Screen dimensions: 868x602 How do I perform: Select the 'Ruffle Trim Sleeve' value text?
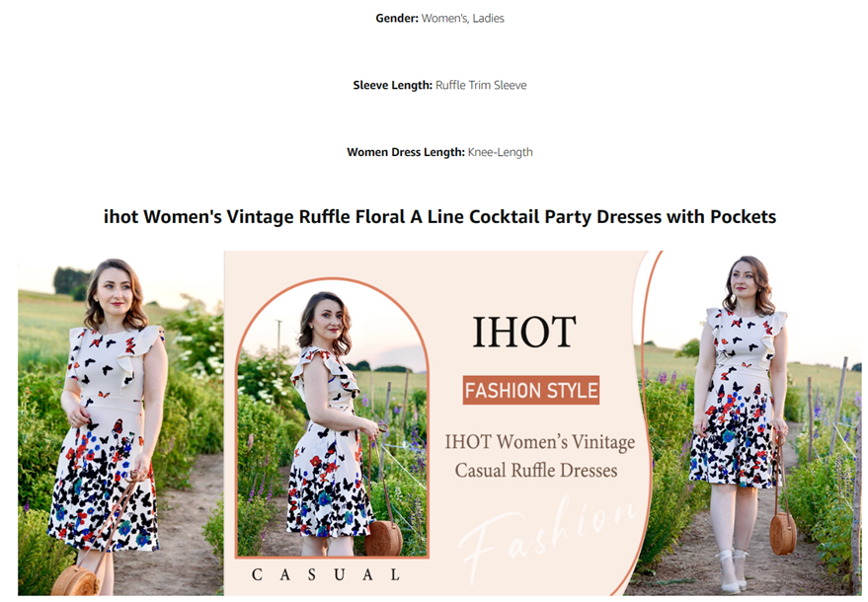[481, 85]
